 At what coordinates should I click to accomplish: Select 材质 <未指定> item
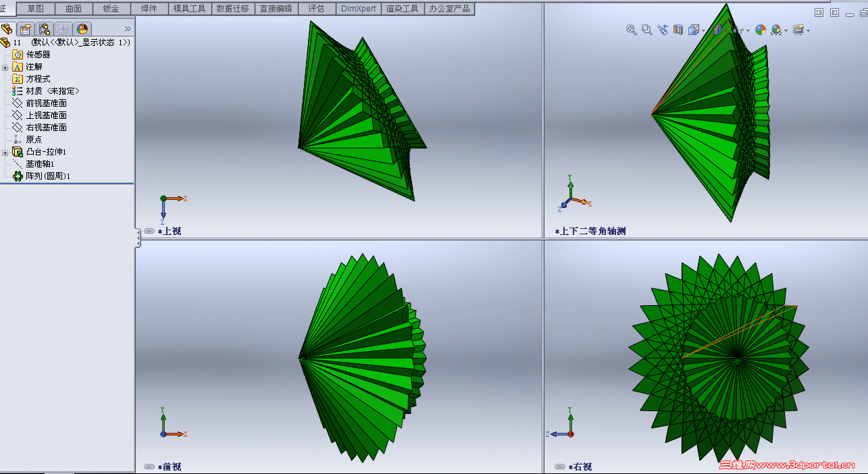tap(46, 91)
